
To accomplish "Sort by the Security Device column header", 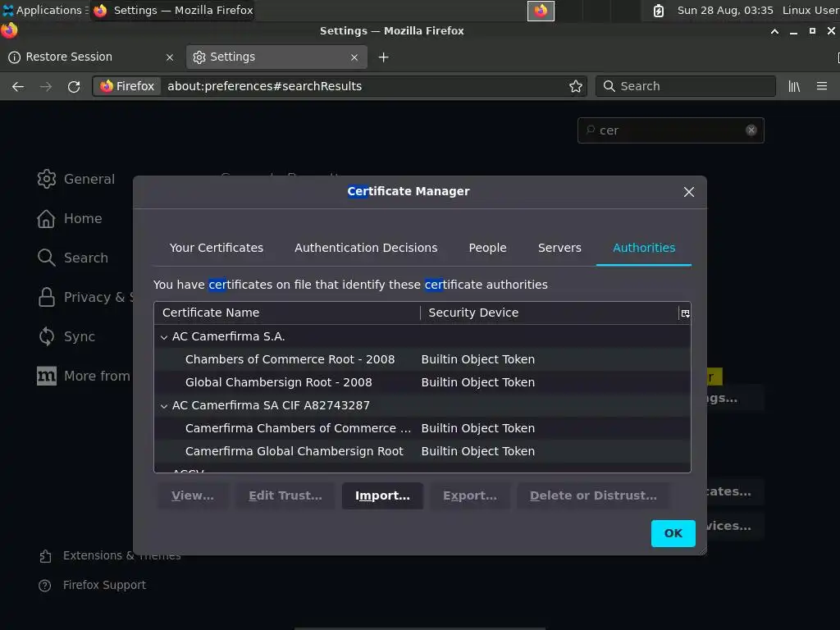I will 550,313.
